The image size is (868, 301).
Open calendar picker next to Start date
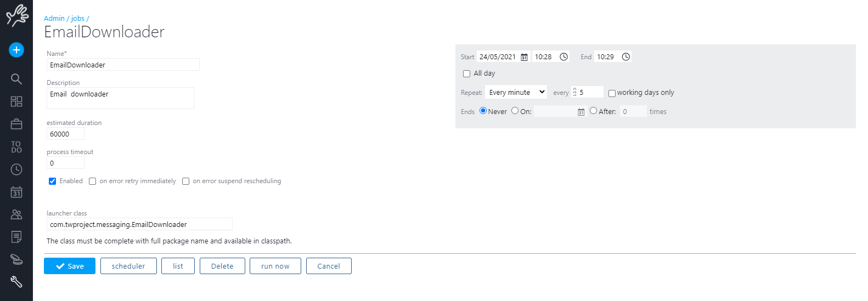524,57
